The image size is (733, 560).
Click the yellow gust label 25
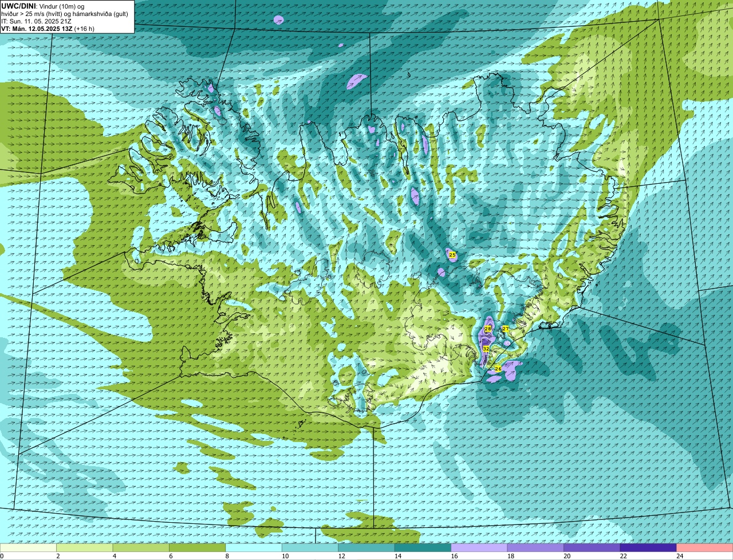pyautogui.click(x=452, y=255)
